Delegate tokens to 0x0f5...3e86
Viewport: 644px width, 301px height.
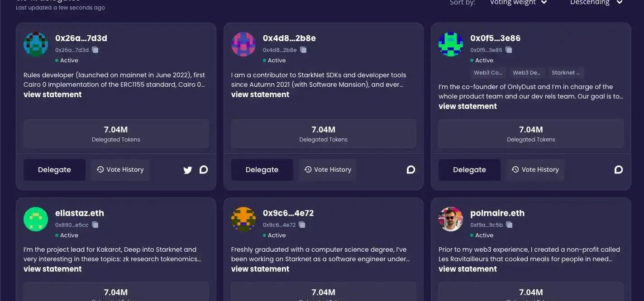tap(469, 170)
